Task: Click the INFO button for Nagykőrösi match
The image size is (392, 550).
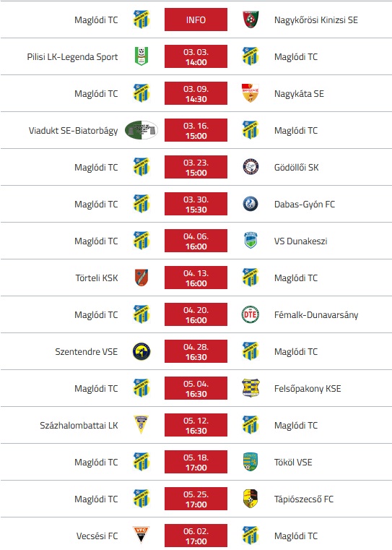Action: tap(196, 20)
